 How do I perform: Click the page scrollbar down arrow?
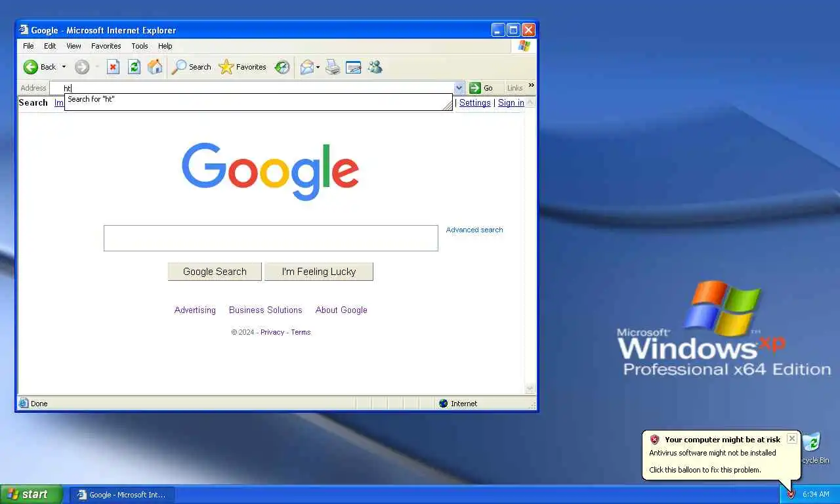click(530, 389)
